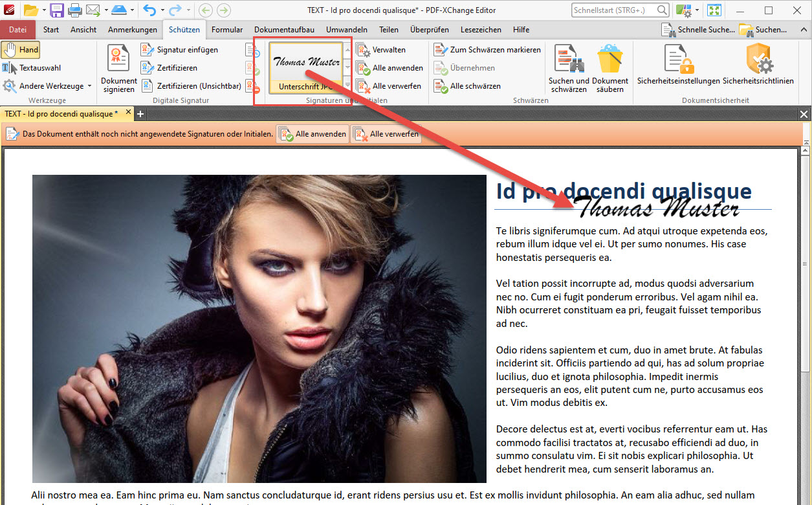Close the TEXT document tab
Screen dimensions: 812x505
[128, 113]
